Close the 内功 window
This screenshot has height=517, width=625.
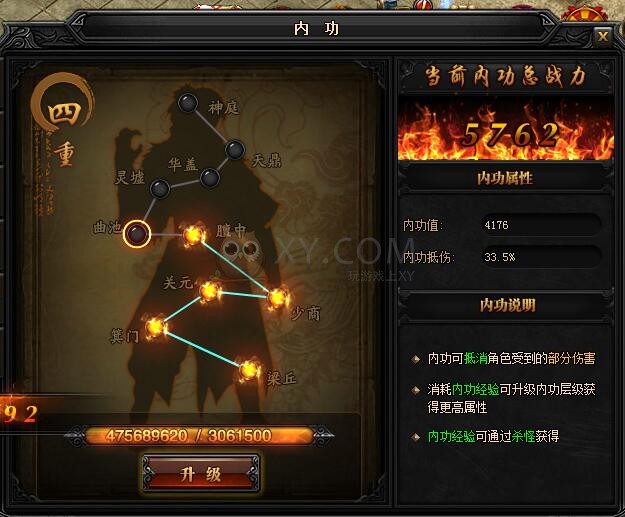pos(602,36)
